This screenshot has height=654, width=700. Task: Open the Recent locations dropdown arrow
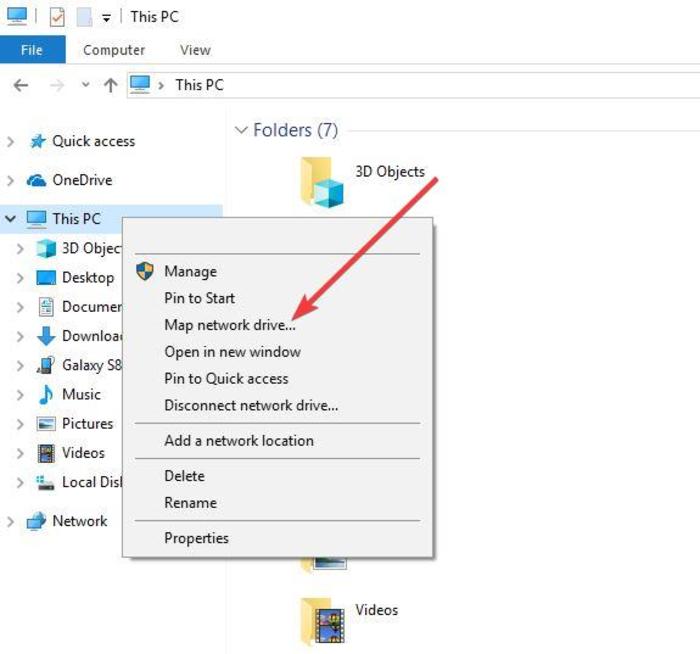pyautogui.click(x=86, y=84)
